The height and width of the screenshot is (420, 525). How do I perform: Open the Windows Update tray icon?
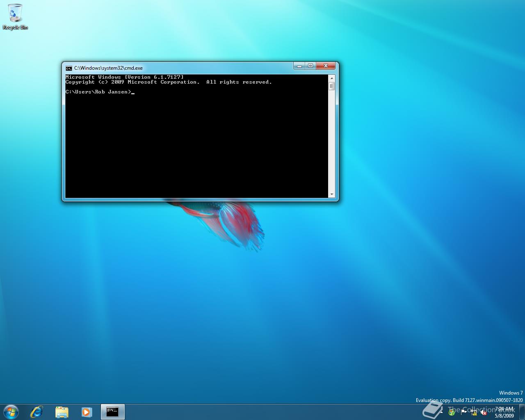[452, 413]
